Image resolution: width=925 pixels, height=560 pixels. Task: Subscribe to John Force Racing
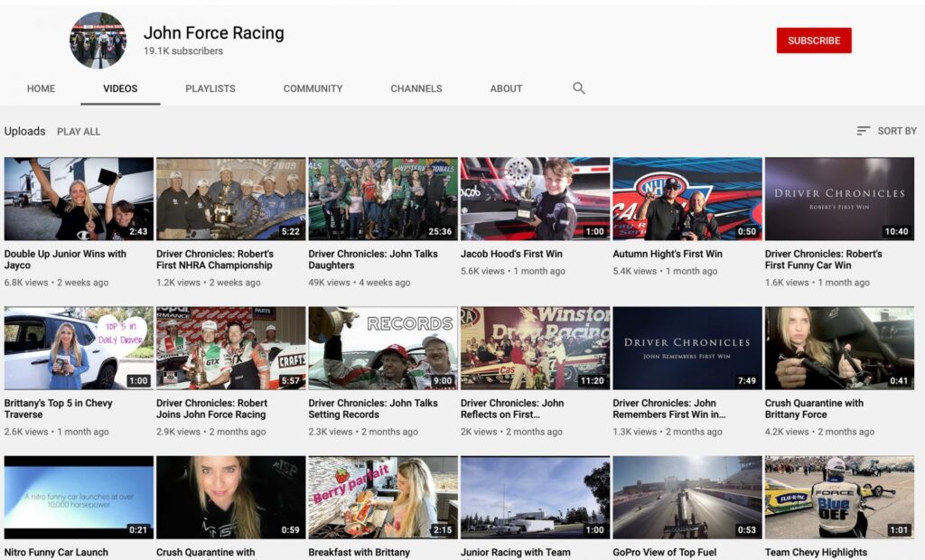(814, 40)
